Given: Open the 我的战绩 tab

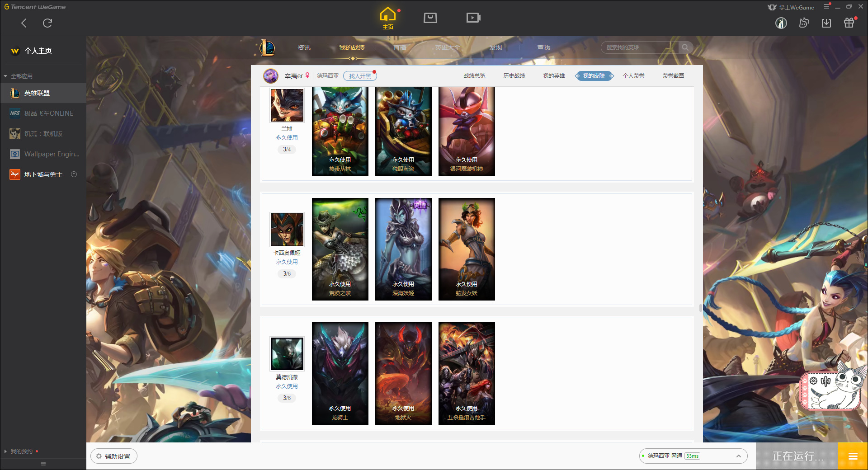Looking at the screenshot, I should pyautogui.click(x=352, y=47).
